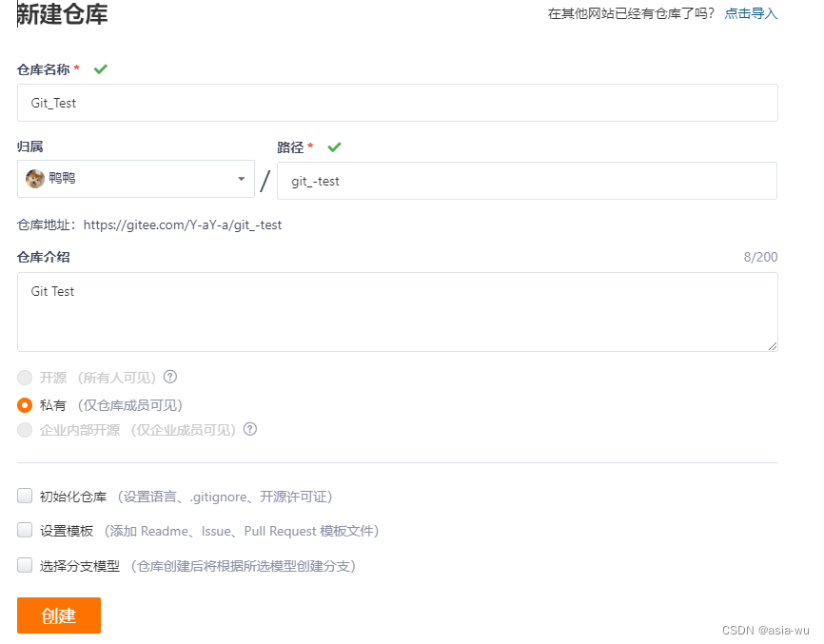Focus the 路径 field with git_-test
Image resolution: width=824 pixels, height=644 pixels.
527,181
